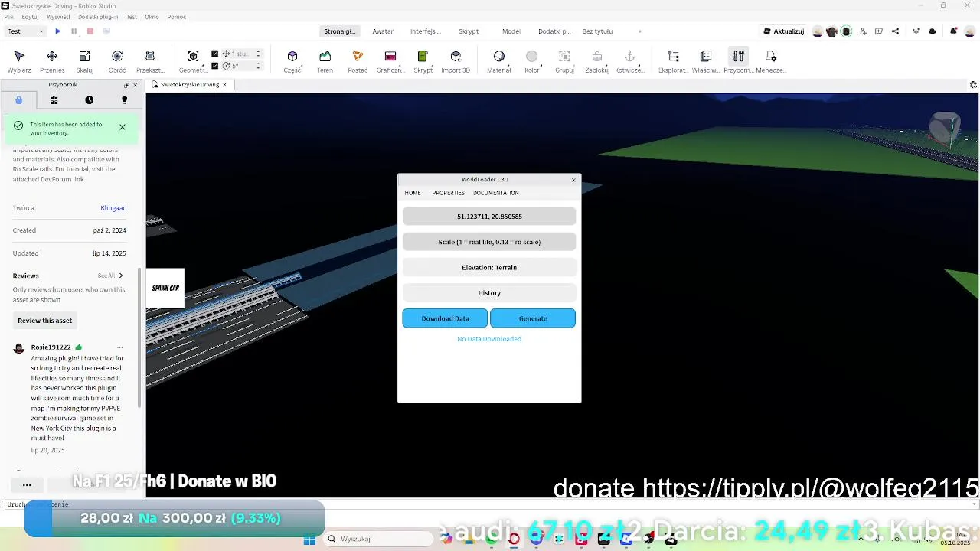Open the Plik menu
The width and height of the screenshot is (980, 551).
pyautogui.click(x=9, y=16)
